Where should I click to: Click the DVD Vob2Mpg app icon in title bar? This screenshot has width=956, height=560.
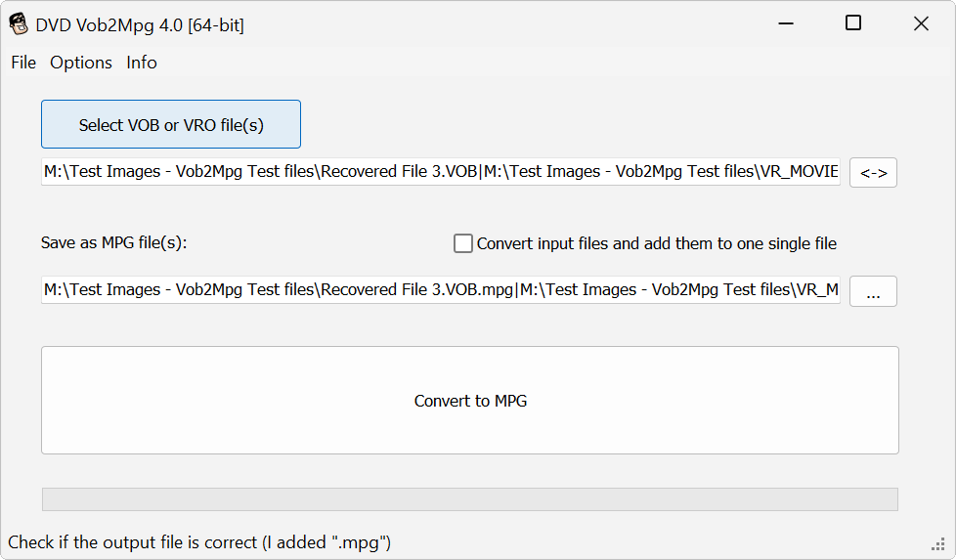(x=19, y=24)
